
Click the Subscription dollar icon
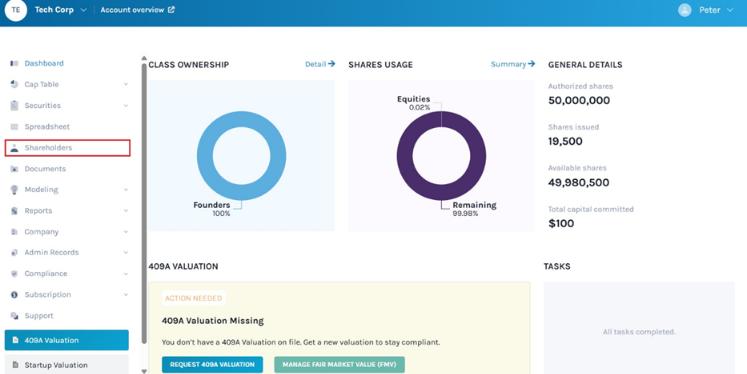14,295
